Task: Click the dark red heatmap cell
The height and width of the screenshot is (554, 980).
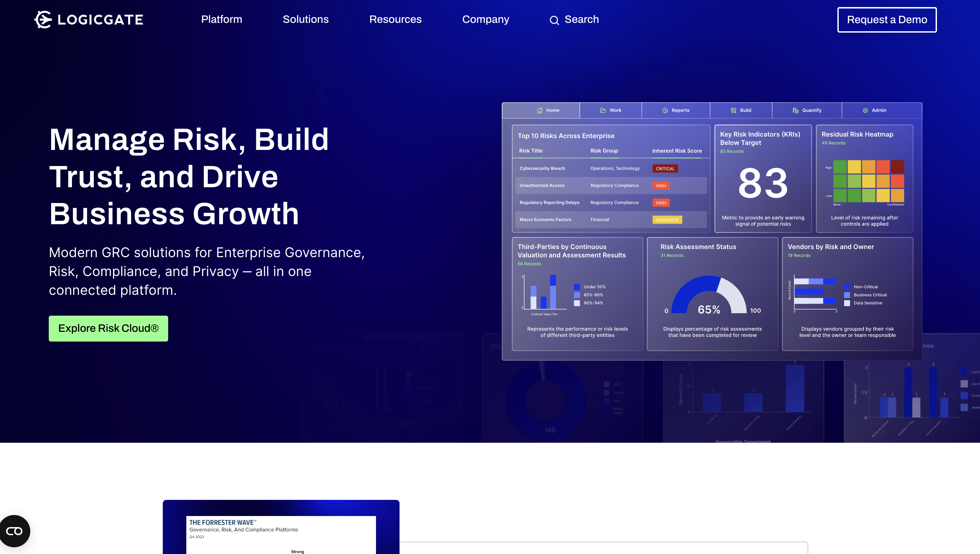Action: pos(897,167)
